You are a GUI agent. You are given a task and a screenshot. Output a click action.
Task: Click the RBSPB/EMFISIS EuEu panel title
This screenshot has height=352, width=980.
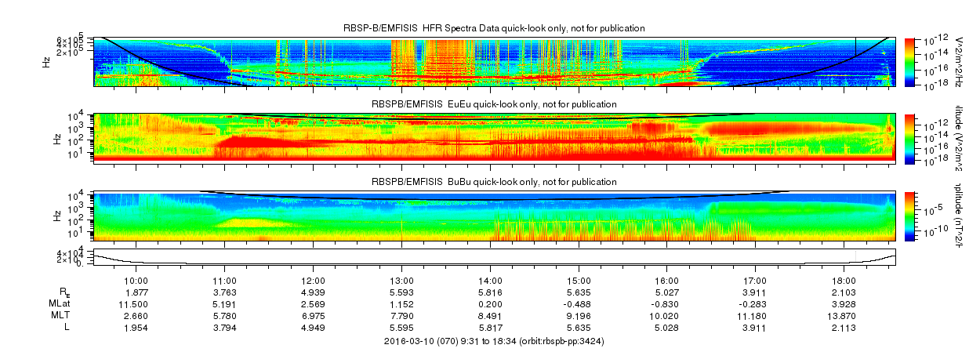(x=494, y=104)
